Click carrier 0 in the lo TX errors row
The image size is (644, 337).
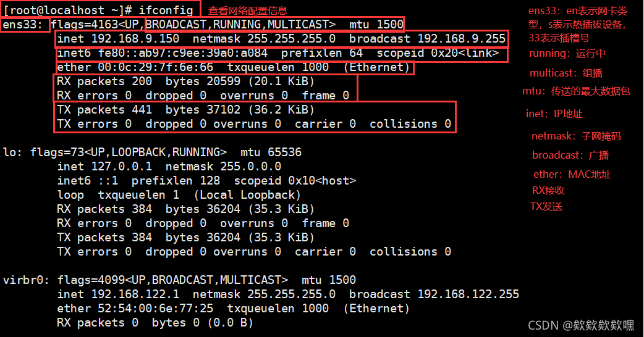[325, 252]
